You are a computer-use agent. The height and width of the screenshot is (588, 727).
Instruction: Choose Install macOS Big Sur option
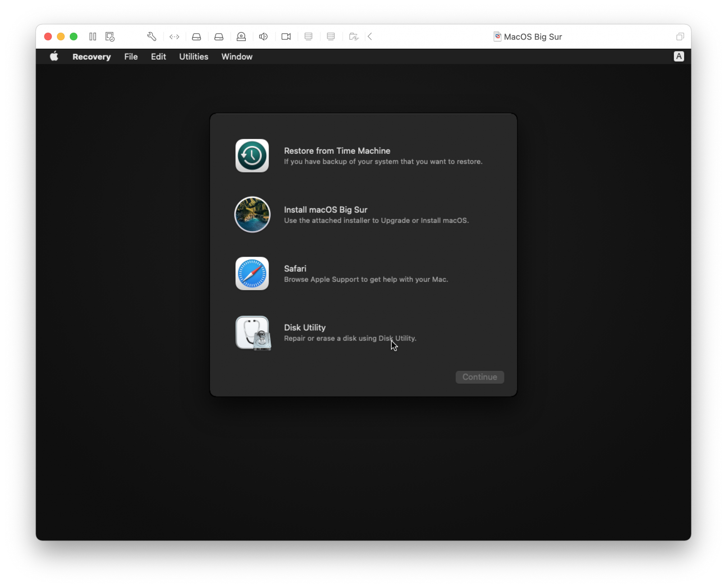pyautogui.click(x=326, y=209)
